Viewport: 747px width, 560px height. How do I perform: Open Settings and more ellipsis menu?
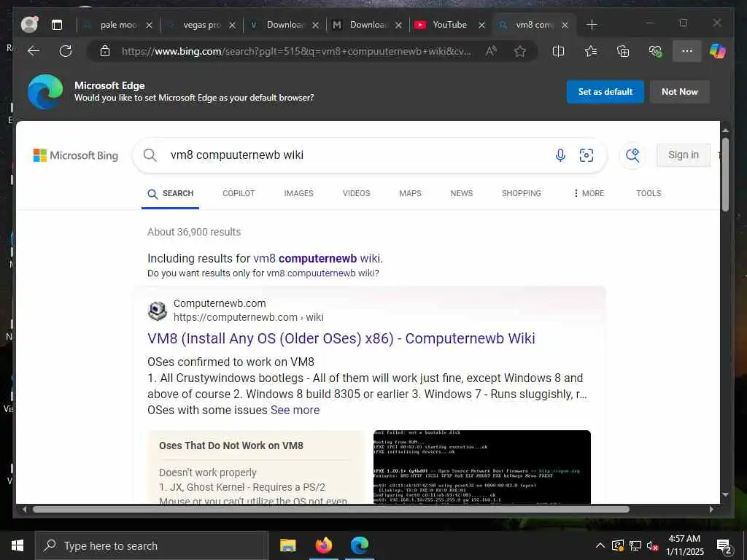coord(686,51)
